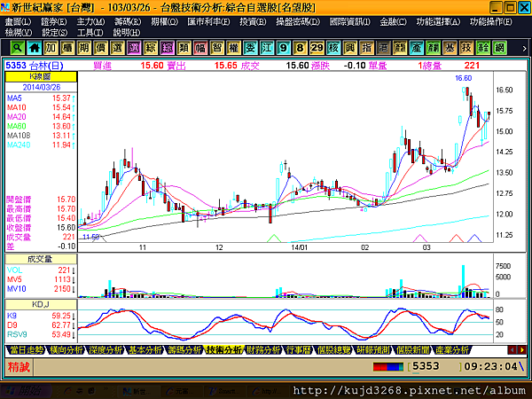Open the 證券(E) menu
Viewport: 532px width, 399px height.
[x=53, y=21]
